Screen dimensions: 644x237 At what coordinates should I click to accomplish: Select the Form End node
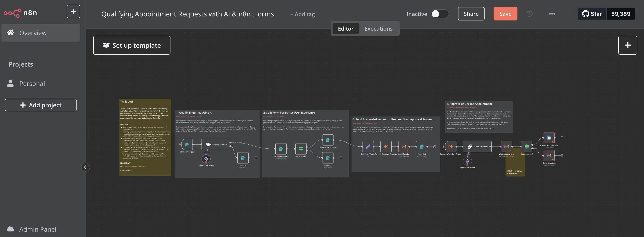click(422, 147)
